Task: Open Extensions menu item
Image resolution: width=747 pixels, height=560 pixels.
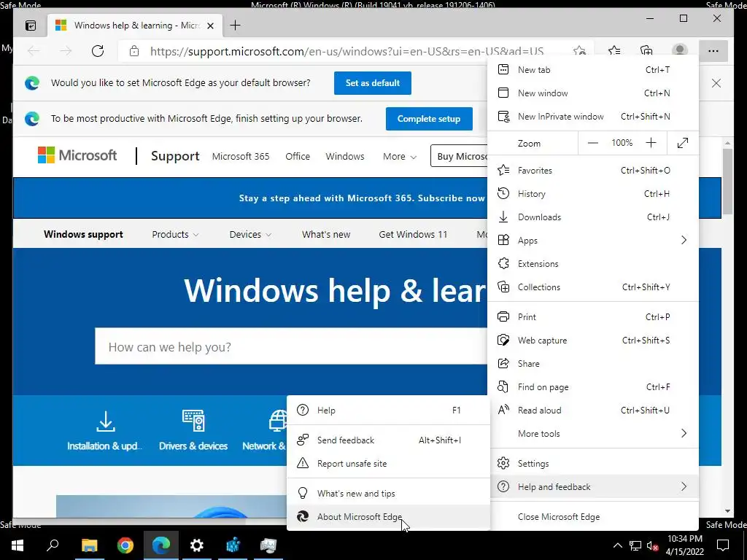Action: click(593, 264)
